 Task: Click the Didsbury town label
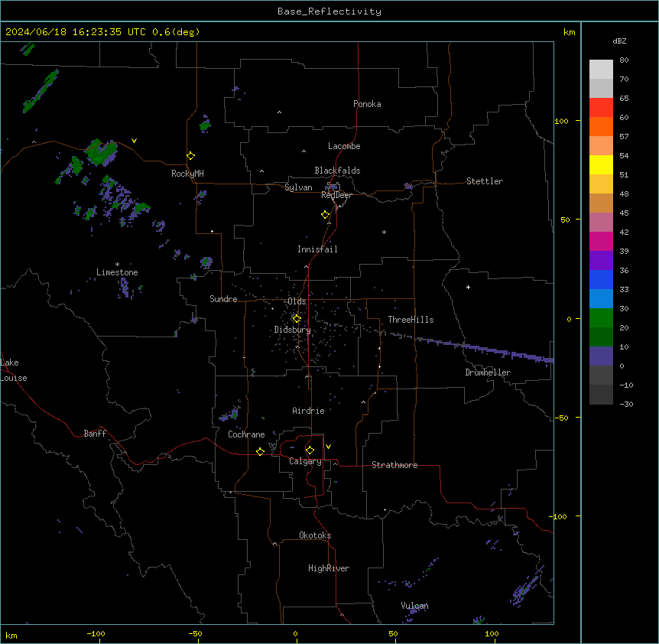tap(293, 330)
